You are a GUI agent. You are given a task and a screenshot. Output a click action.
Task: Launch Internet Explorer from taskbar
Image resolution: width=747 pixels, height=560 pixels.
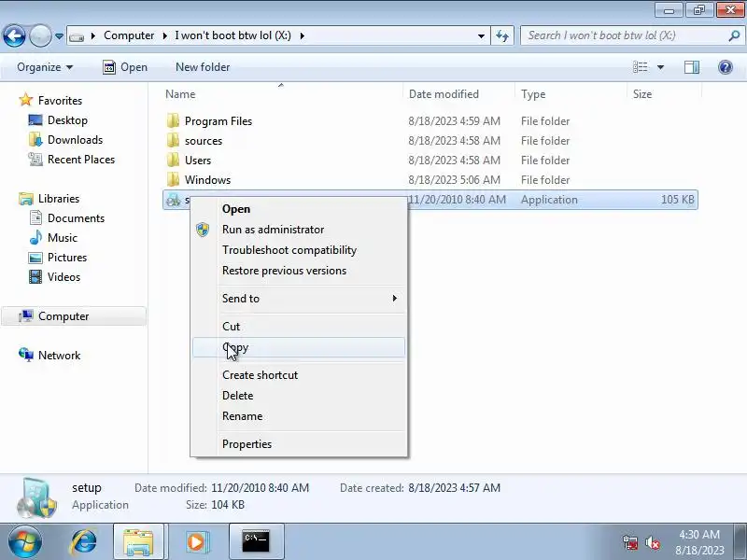(x=83, y=542)
